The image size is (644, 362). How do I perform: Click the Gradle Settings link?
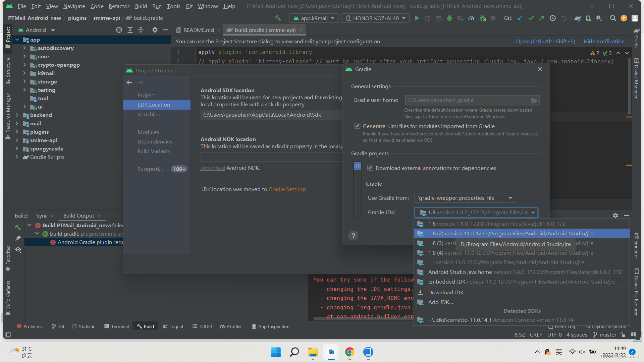[288, 189]
